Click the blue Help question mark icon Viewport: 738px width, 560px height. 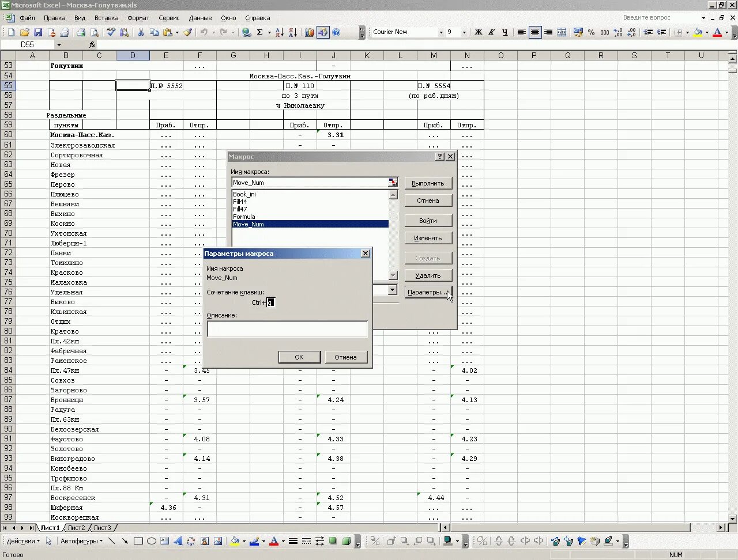coord(336,32)
